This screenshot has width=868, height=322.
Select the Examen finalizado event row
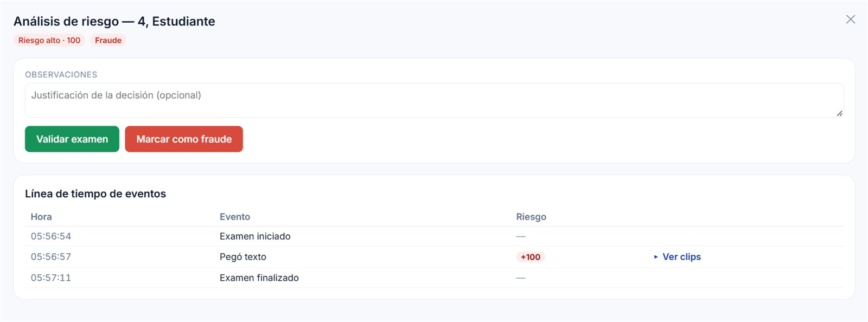click(434, 278)
